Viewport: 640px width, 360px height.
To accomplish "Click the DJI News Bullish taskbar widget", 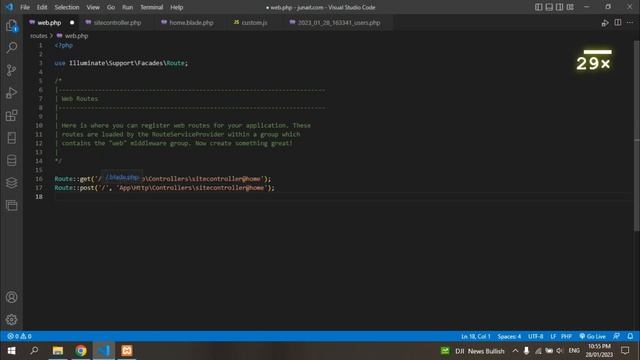I will [x=473, y=351].
